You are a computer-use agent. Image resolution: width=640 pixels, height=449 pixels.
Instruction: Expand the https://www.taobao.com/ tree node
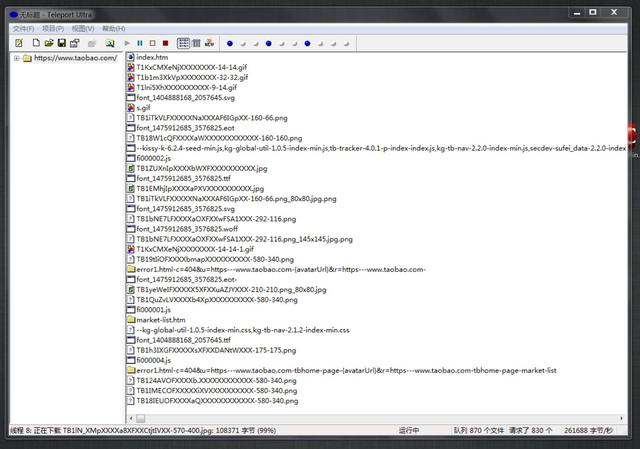[x=17, y=58]
